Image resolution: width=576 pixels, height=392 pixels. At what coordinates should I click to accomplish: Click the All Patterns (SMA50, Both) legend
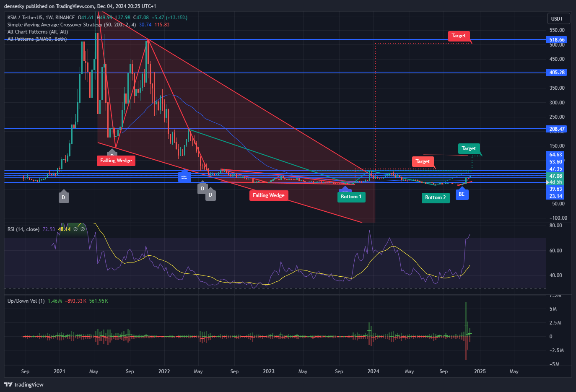pyautogui.click(x=37, y=39)
